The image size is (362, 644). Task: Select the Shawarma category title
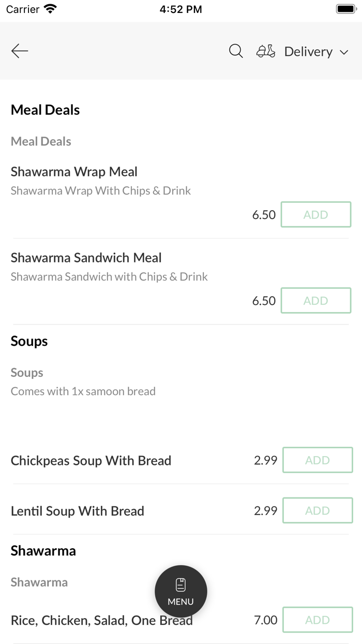[x=43, y=551]
